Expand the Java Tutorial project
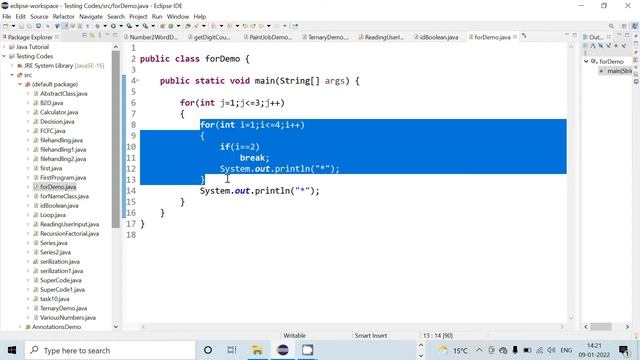The width and height of the screenshot is (640, 360). [x=4, y=47]
